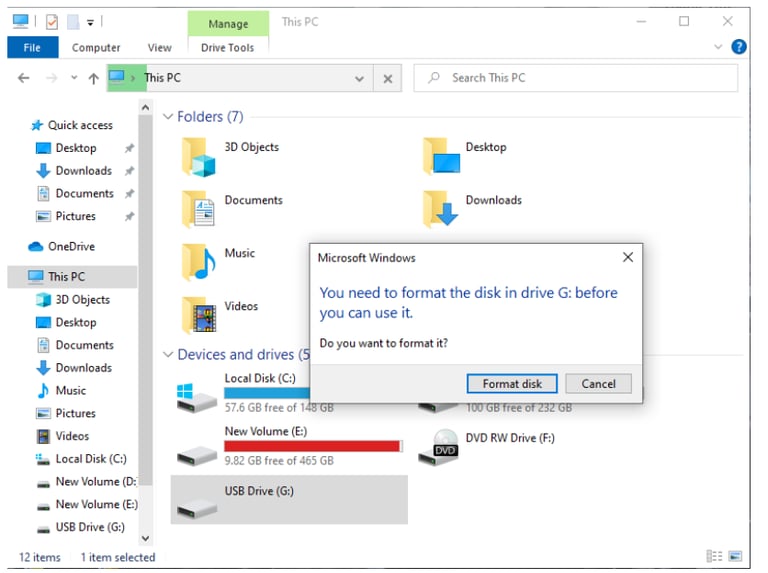Select the 3D Objects folder icon
The image size is (768, 573).
tap(198, 157)
